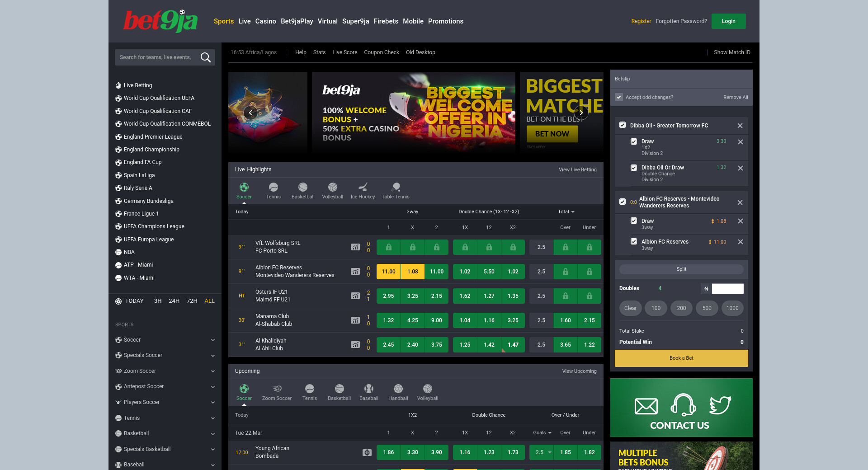The width and height of the screenshot is (868, 470).
Task: Click the headset support contact icon
Action: 683,404
